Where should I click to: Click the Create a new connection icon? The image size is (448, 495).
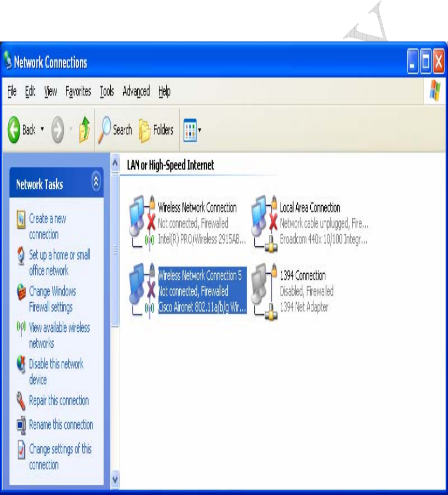tap(21, 219)
